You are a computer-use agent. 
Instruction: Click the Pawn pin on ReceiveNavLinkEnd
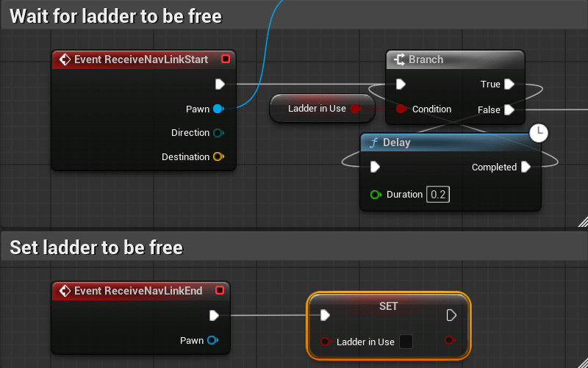click(x=212, y=340)
